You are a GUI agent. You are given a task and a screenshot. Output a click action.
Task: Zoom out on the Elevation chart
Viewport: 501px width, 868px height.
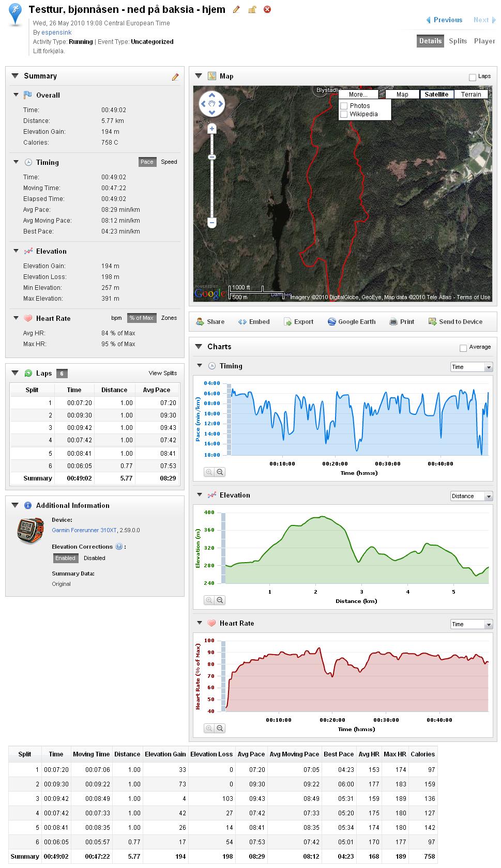coord(220,600)
